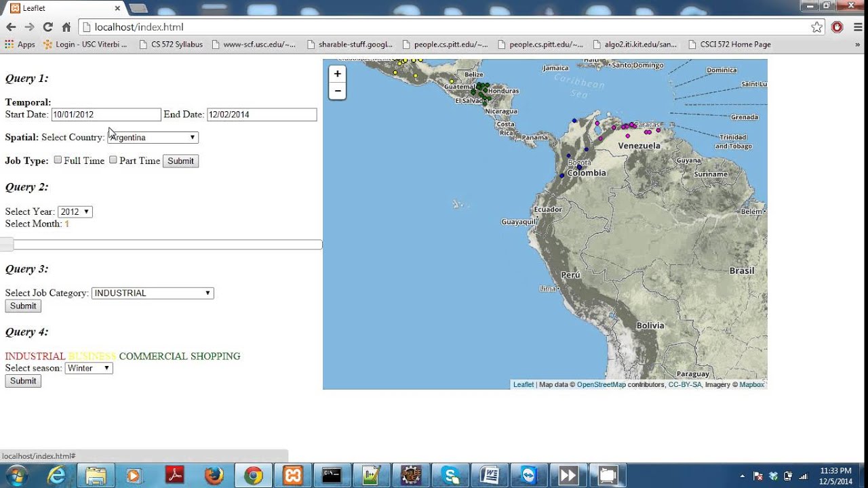Submit the Query 1 form
The image size is (868, 488).
[x=180, y=161]
